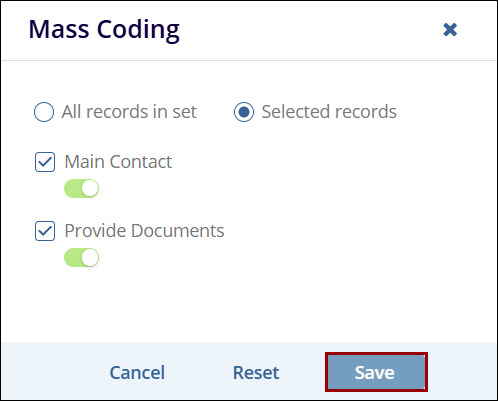Click the checkmark icon beside Provide Documents
The image size is (498, 401).
pos(45,231)
